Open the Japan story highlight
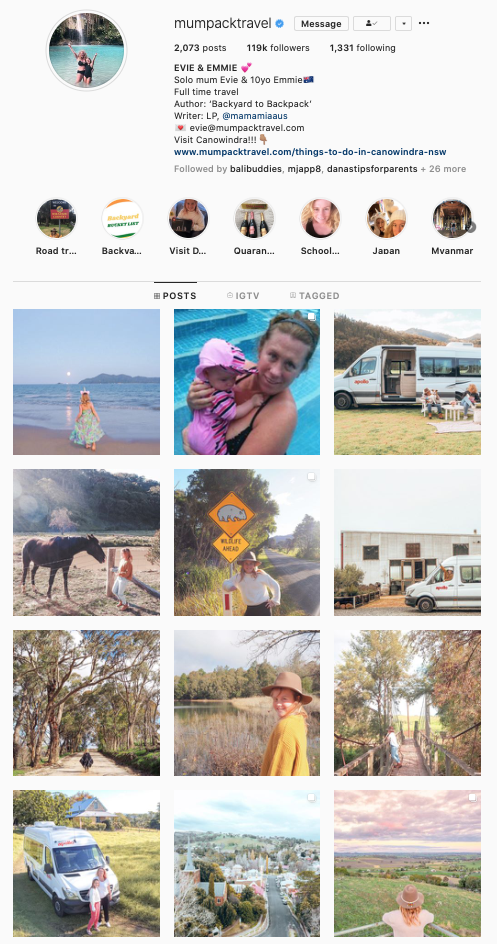Image resolution: width=497 pixels, height=944 pixels. point(386,219)
